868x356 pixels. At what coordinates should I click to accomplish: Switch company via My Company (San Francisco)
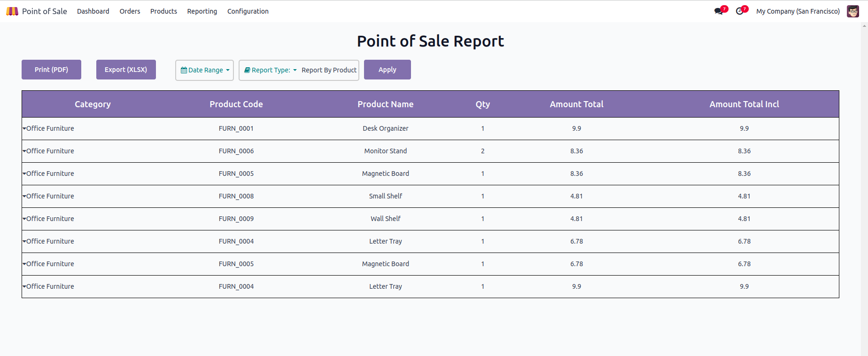click(798, 11)
